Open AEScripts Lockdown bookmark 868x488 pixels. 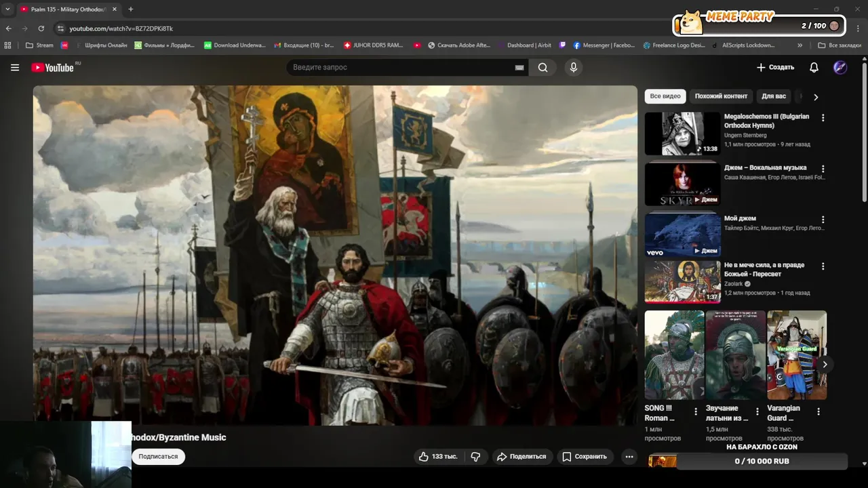743,45
